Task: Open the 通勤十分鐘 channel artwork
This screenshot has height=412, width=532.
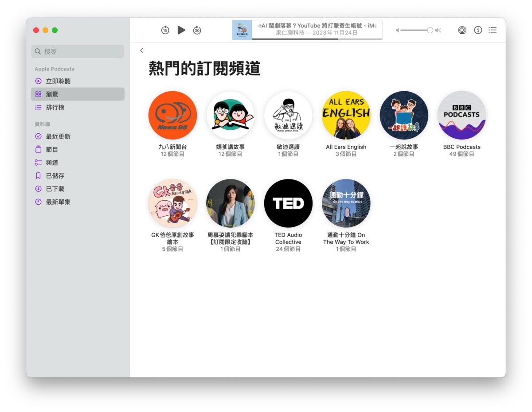Action: click(x=346, y=203)
